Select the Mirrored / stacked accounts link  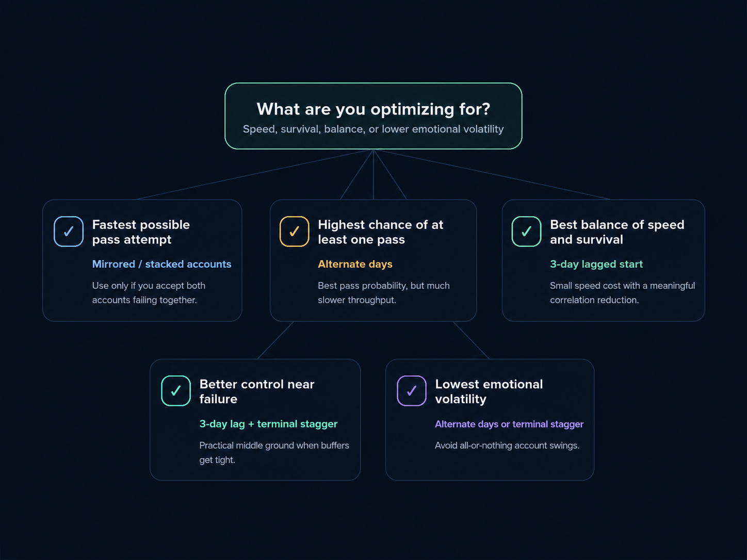point(161,264)
